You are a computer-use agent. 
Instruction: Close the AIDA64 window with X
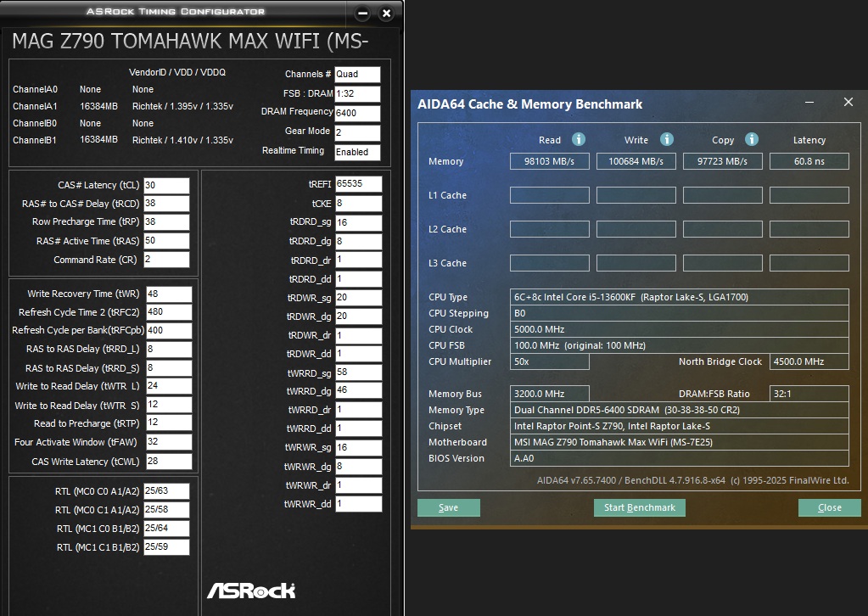[x=848, y=102]
